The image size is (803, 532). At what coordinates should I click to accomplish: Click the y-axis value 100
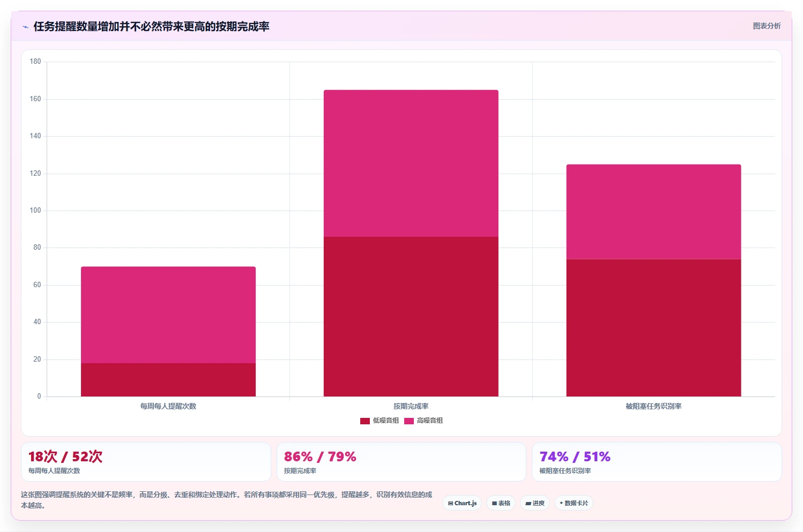[35, 211]
